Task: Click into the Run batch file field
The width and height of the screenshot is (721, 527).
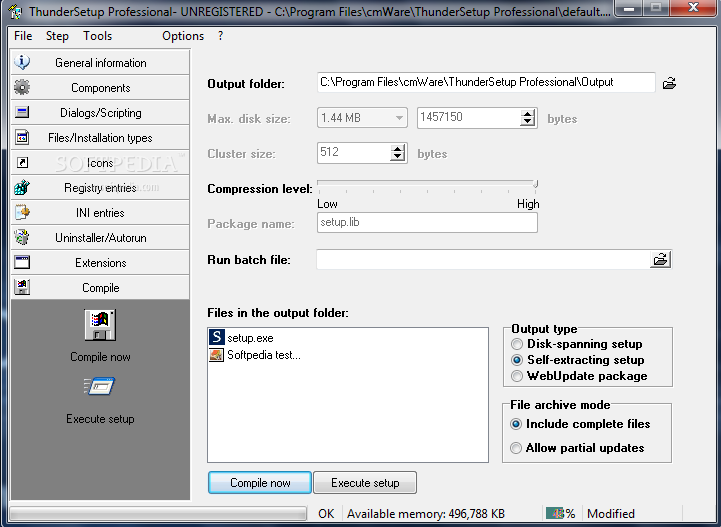Action: coord(483,260)
